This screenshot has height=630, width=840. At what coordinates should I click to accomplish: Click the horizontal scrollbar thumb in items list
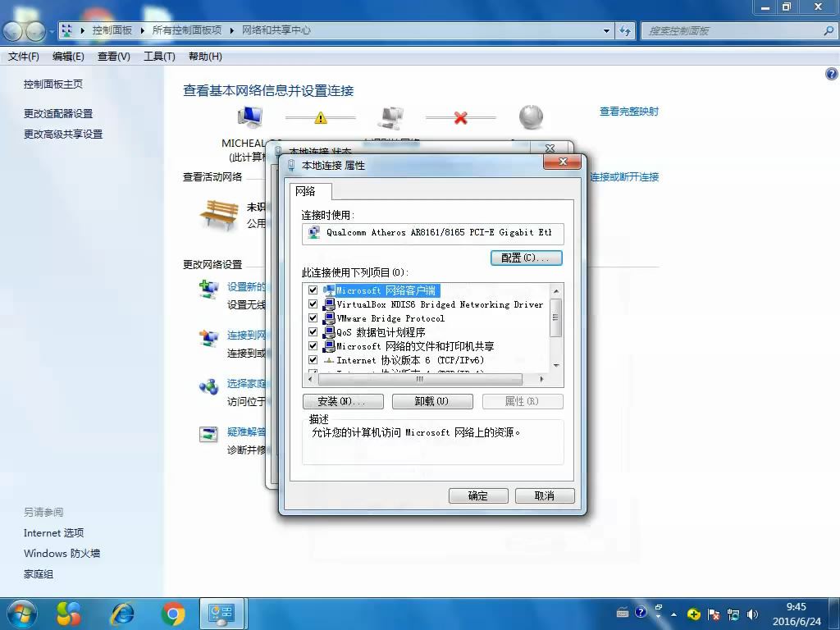420,379
